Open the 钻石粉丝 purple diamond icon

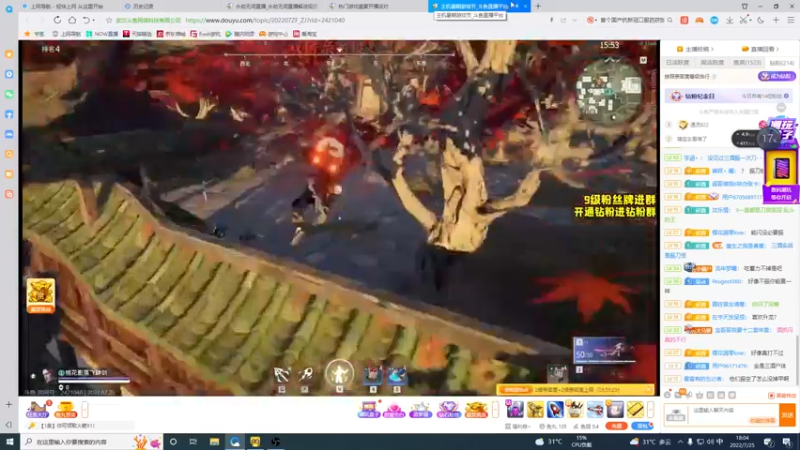(x=448, y=410)
